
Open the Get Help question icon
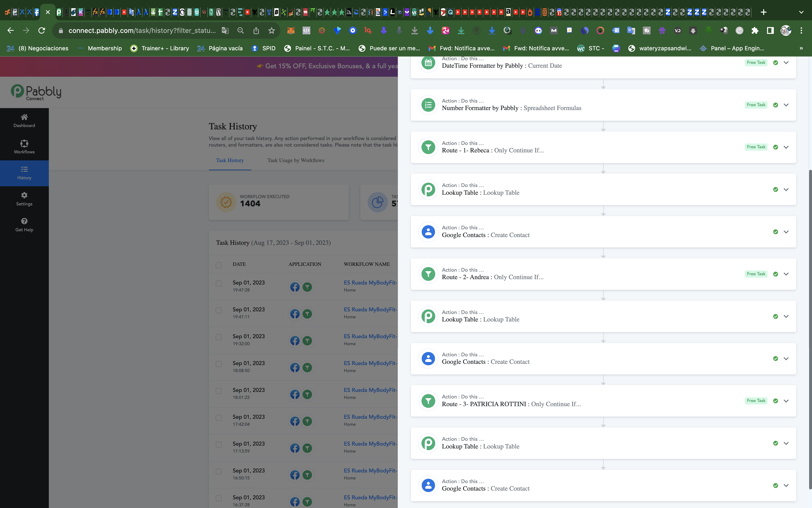tap(24, 221)
